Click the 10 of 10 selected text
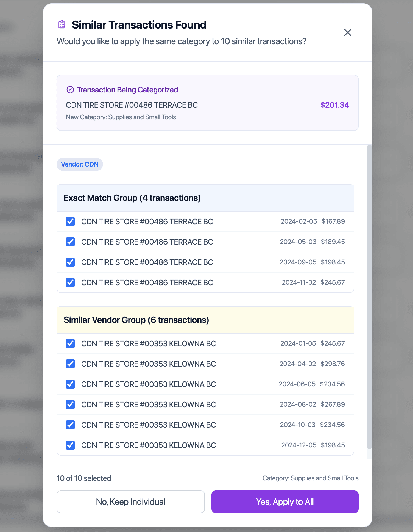This screenshot has width=413, height=532. tap(84, 478)
